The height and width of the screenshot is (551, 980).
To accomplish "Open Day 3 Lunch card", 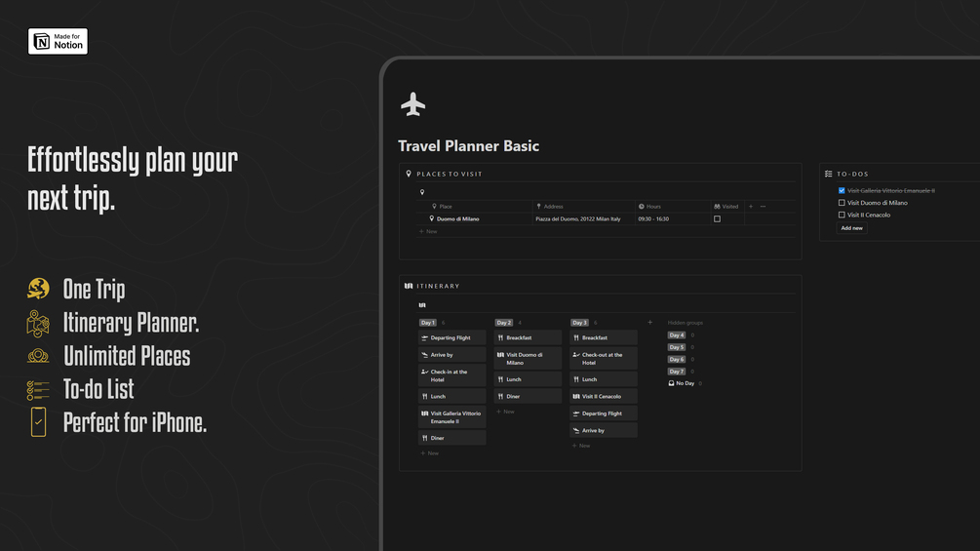I will (x=604, y=379).
